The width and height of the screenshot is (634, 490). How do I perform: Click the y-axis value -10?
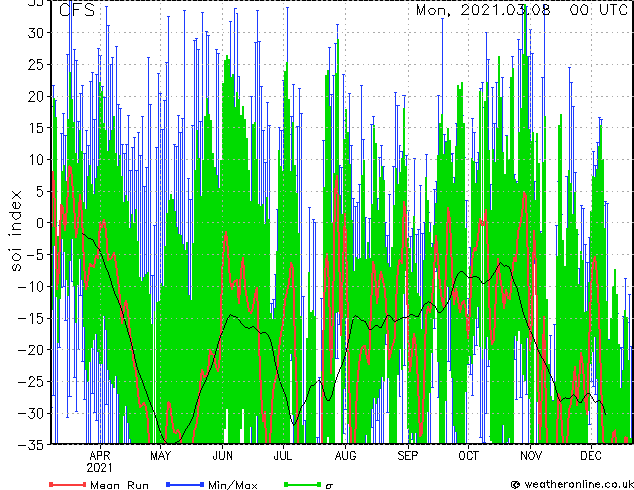(32, 286)
